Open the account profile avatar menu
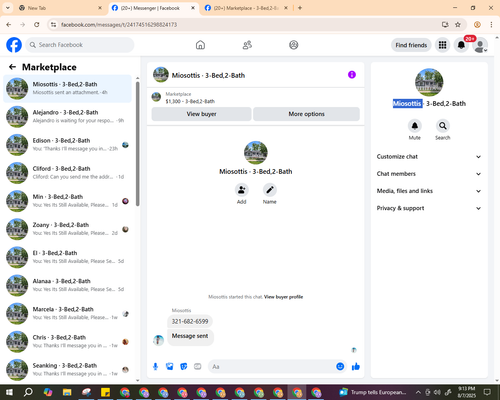 [x=480, y=45]
